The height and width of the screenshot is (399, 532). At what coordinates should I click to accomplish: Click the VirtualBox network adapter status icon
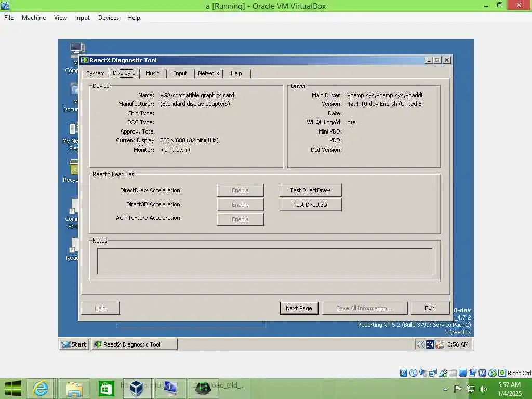click(433, 373)
